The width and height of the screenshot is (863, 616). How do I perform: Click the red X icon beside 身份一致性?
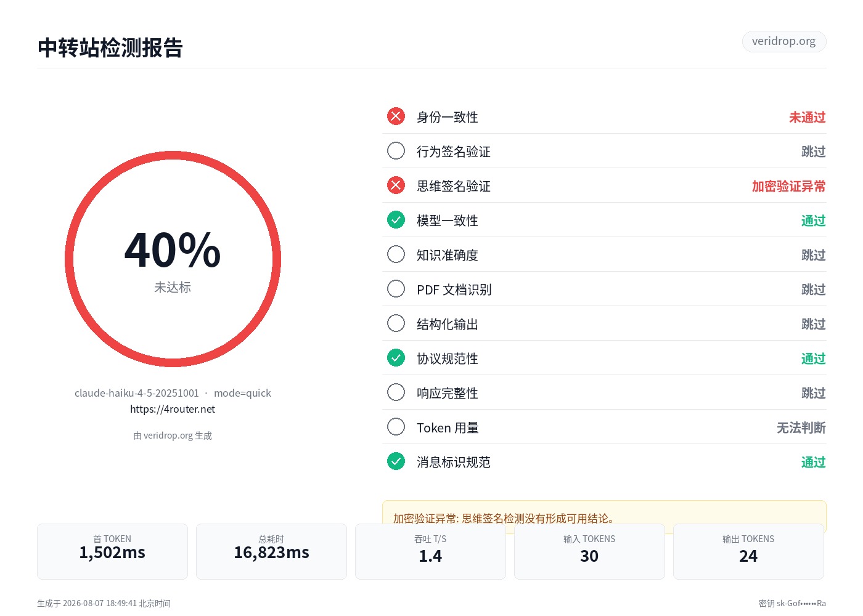(x=396, y=116)
